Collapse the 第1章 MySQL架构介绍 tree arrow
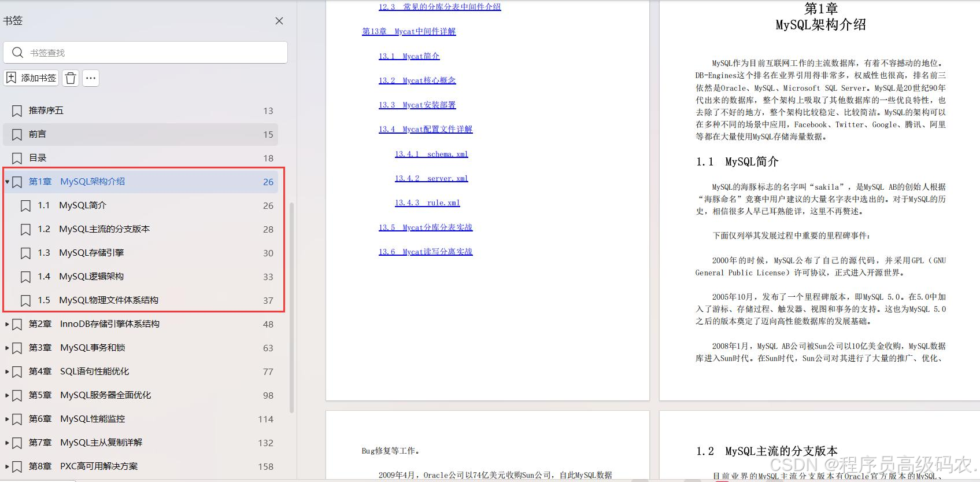This screenshot has height=482, width=980. coord(7,182)
